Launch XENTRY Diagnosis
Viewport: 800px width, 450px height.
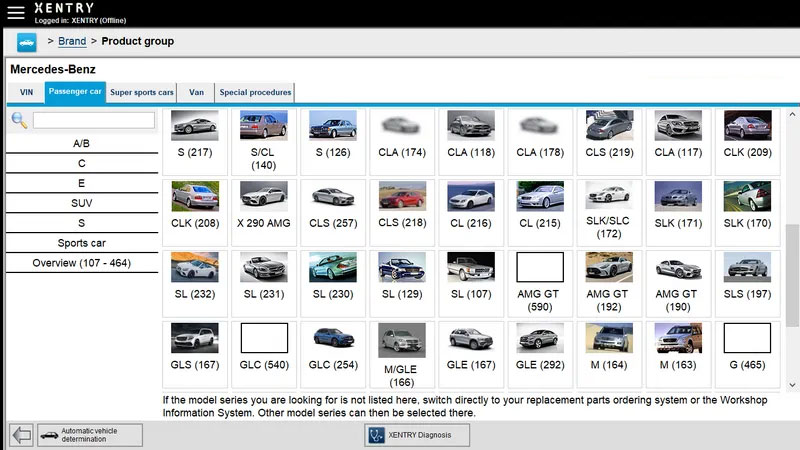[x=417, y=435]
